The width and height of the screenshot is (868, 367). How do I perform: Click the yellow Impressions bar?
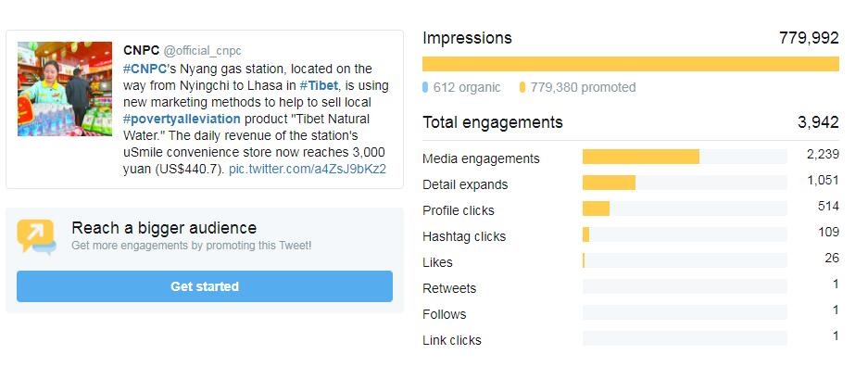pyautogui.click(x=631, y=64)
